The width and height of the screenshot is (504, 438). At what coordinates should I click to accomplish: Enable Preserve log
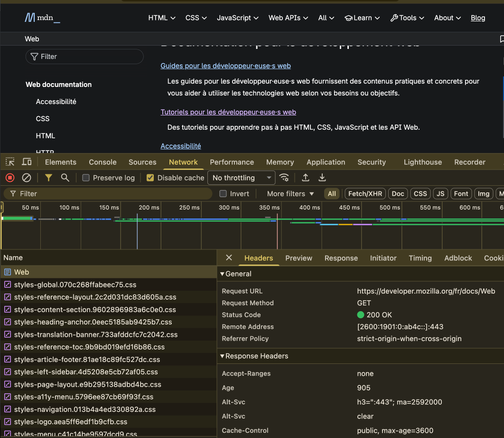85,177
